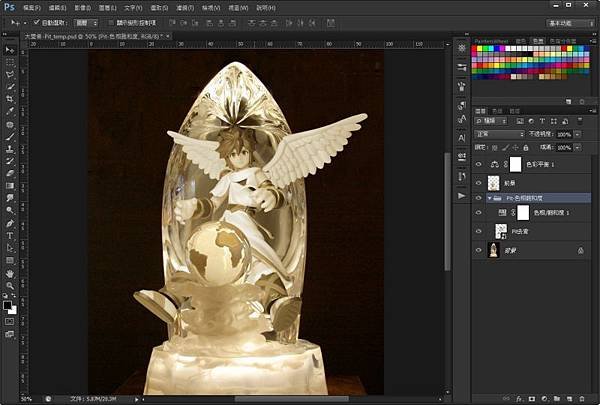Image resolution: width=600 pixels, height=405 pixels.
Task: Select the Dodge tool
Action: point(10,210)
